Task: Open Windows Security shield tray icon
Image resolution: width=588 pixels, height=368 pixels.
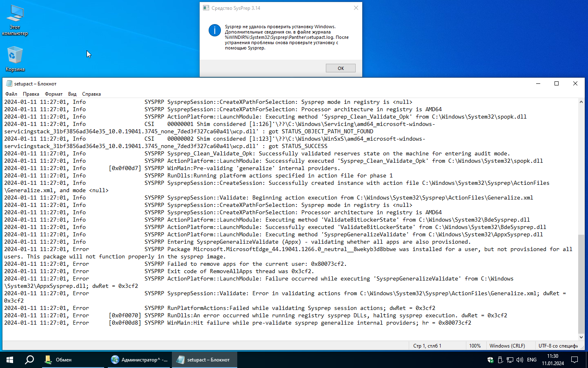Action: click(490, 360)
